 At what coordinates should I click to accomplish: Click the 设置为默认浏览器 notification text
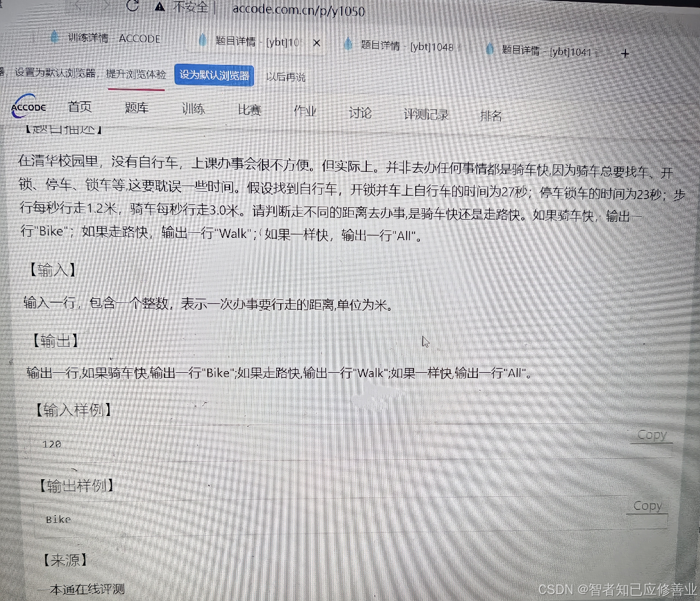(x=55, y=73)
